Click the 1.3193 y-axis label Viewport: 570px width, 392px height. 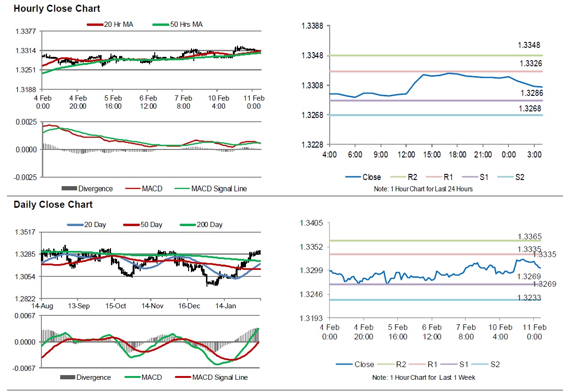coord(312,319)
